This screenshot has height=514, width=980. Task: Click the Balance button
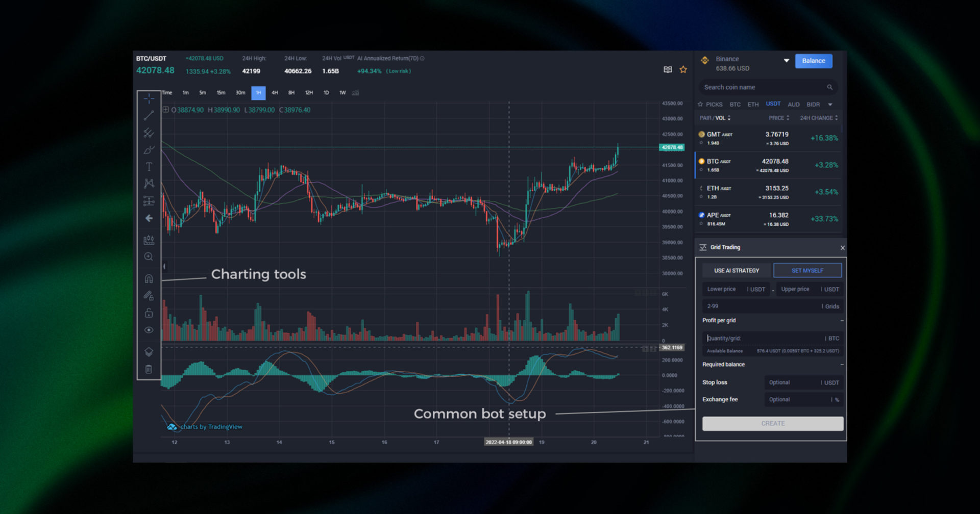(813, 61)
